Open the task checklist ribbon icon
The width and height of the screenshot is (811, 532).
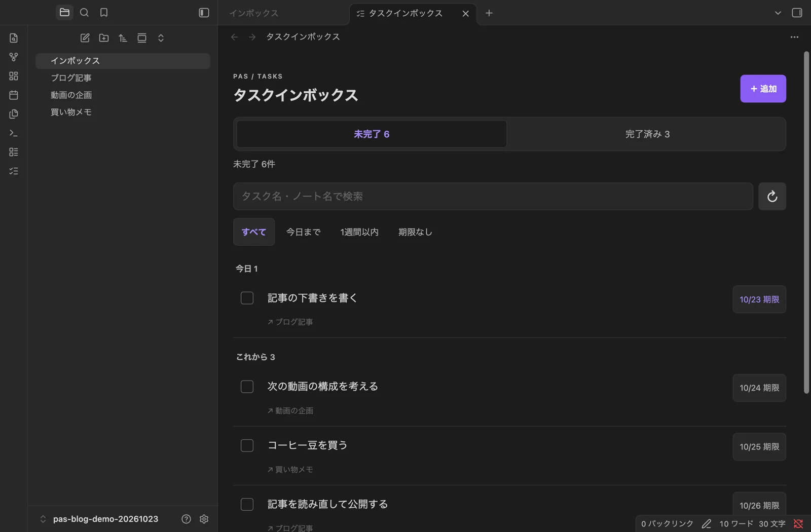coord(14,171)
